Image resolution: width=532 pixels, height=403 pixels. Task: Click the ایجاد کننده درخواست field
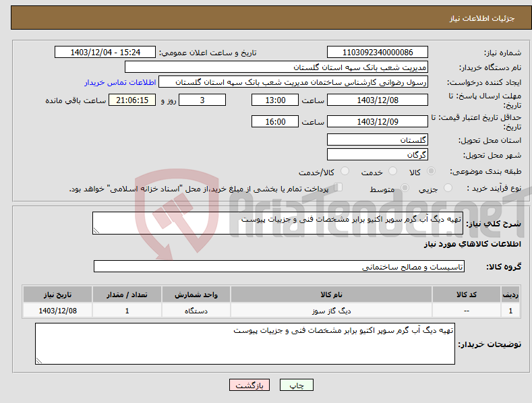(293, 82)
